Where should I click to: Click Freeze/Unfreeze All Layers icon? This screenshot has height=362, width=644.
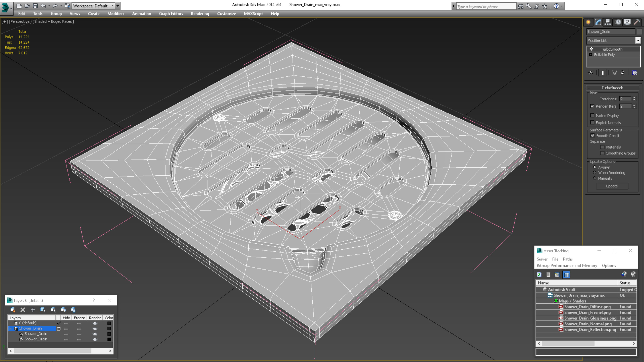click(73, 310)
